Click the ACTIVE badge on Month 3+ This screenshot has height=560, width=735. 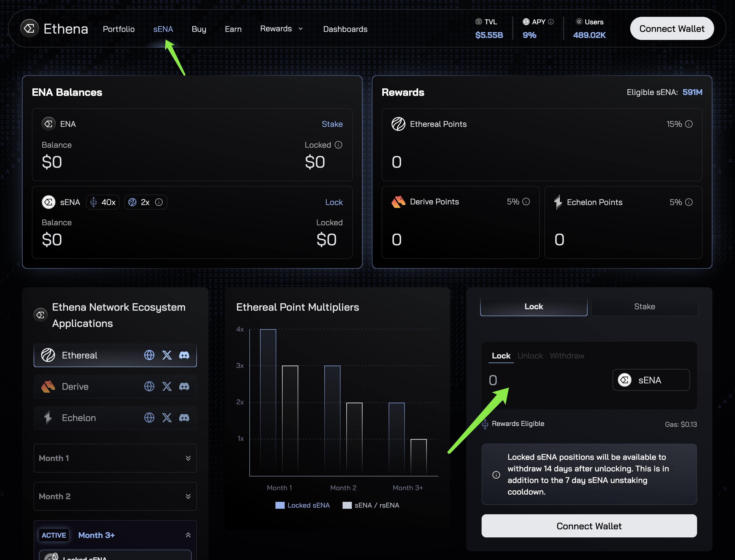click(54, 535)
